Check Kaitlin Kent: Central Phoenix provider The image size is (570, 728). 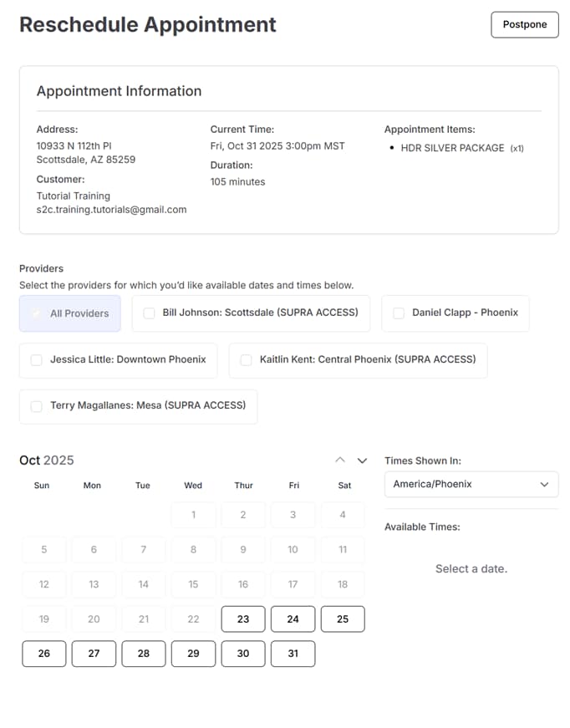(246, 360)
